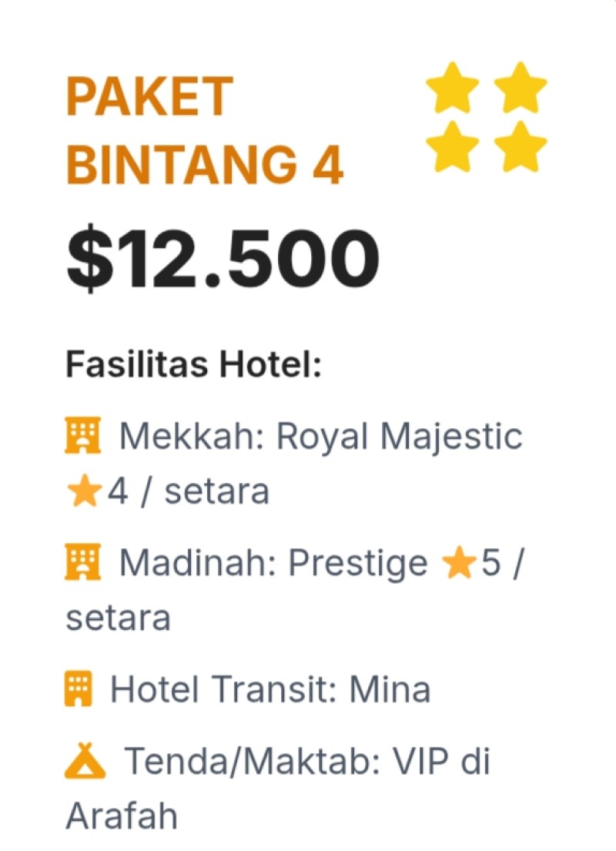Viewport: 616px width, 851px height.
Task: Click the "Fasilitas Hotel:" heading
Action: coord(192,364)
